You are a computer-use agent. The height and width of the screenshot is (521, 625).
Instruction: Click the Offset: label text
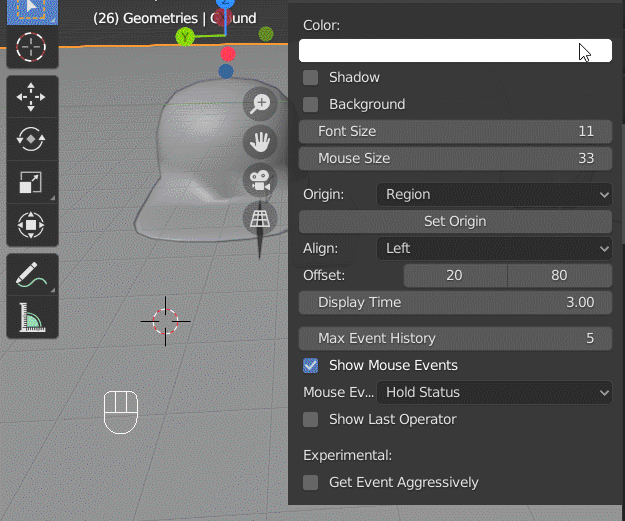[x=324, y=275]
